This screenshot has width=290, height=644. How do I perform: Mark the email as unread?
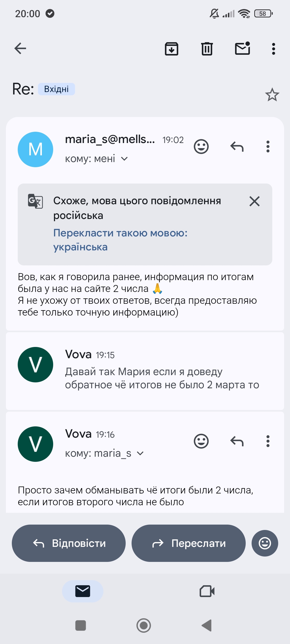pyautogui.click(x=243, y=49)
